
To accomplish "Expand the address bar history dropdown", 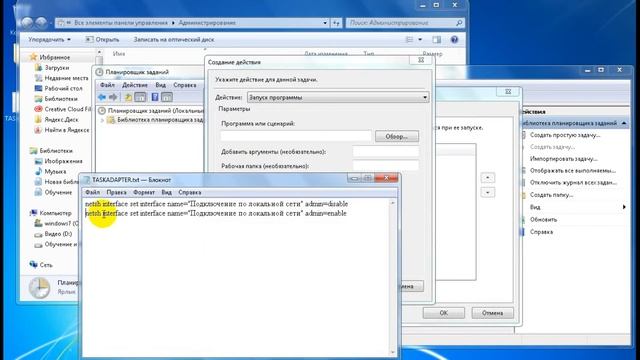I will click(325, 23).
